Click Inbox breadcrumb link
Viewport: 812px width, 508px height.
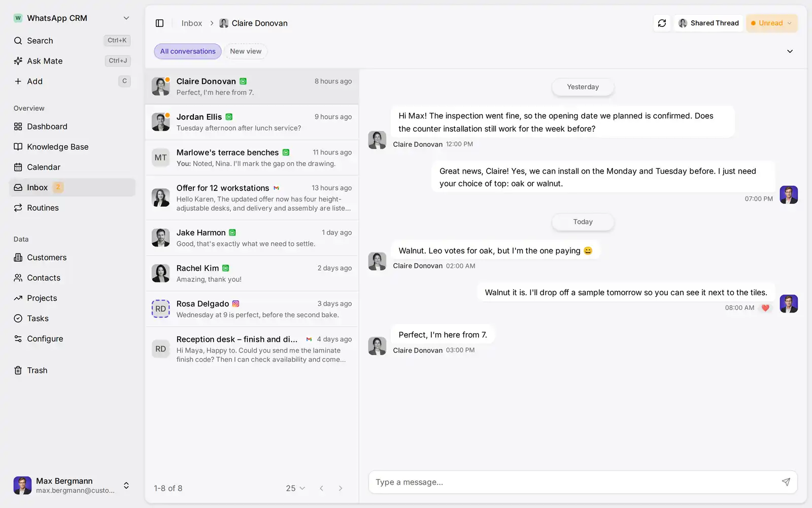coord(192,23)
